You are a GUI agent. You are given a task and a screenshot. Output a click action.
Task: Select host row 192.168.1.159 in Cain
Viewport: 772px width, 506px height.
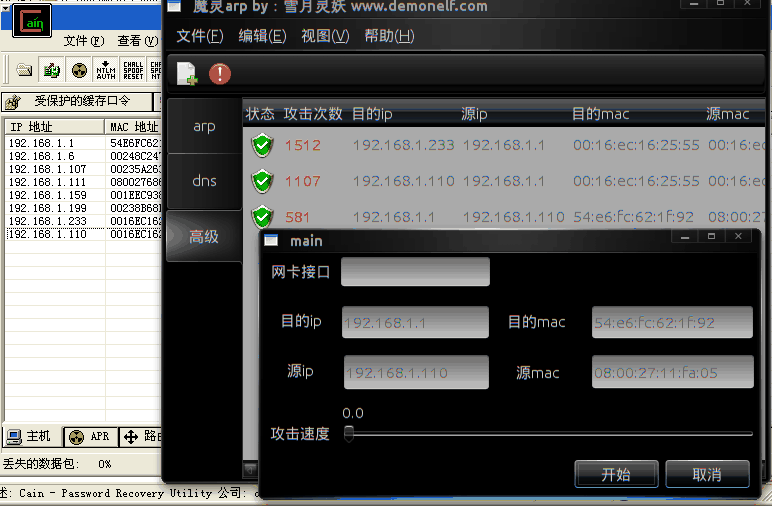tap(84, 195)
